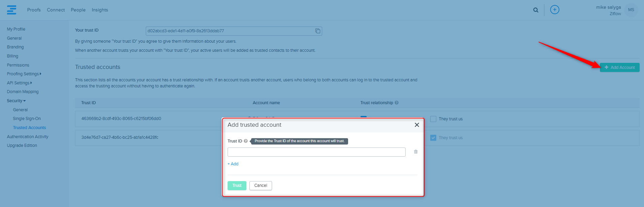Click the Trust relationship help icon
644x207 pixels.
397,103
